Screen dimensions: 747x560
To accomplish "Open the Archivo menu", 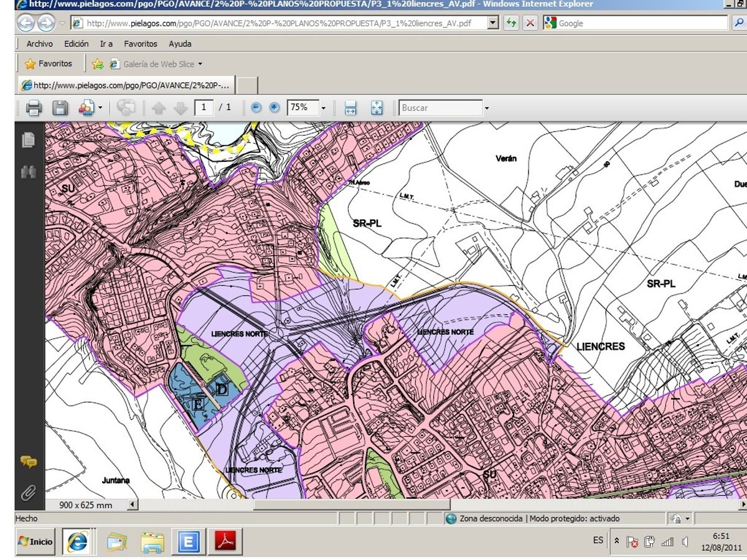I will click(39, 44).
